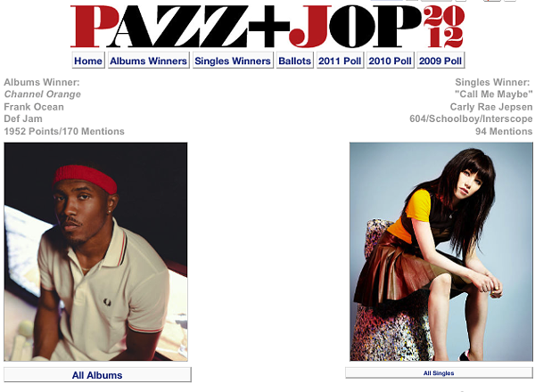This screenshot has height=392, width=535.
Task: View the 2009 Poll
Action: tap(440, 61)
